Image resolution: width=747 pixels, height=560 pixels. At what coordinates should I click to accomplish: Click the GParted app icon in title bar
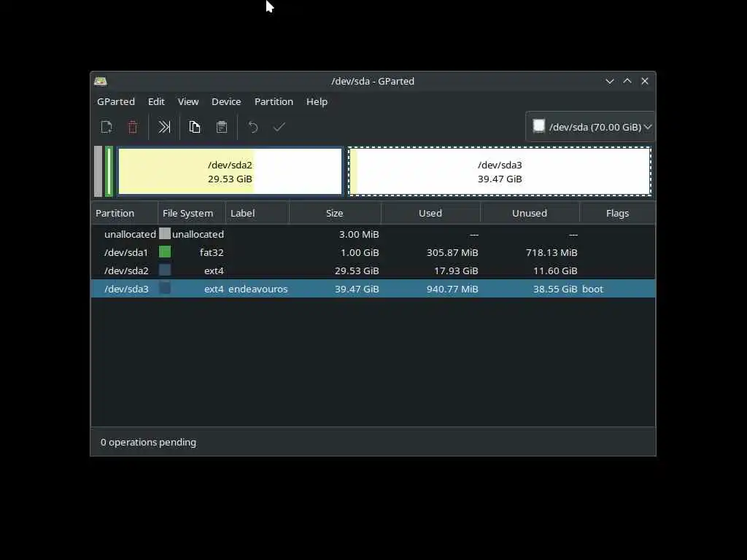pyautogui.click(x=101, y=82)
